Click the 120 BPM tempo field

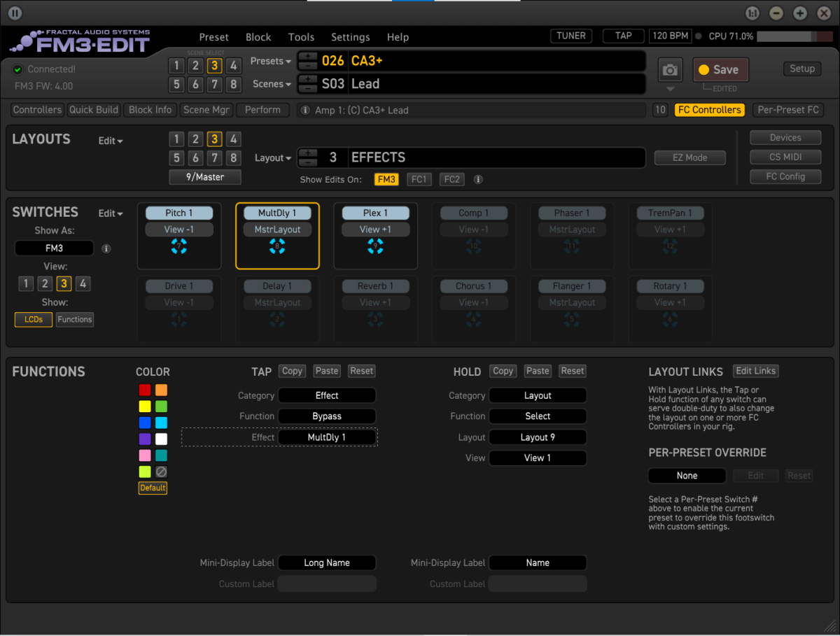pyautogui.click(x=670, y=36)
